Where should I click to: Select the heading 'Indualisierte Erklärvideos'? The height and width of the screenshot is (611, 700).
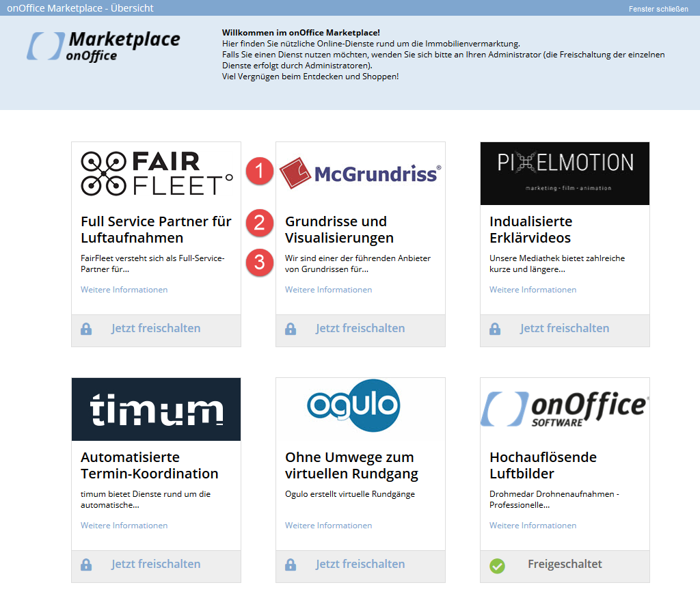pos(530,230)
